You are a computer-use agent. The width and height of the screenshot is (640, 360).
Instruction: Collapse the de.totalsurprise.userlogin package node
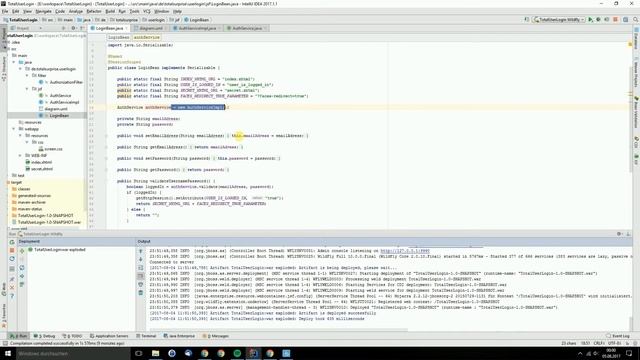coord(21,69)
